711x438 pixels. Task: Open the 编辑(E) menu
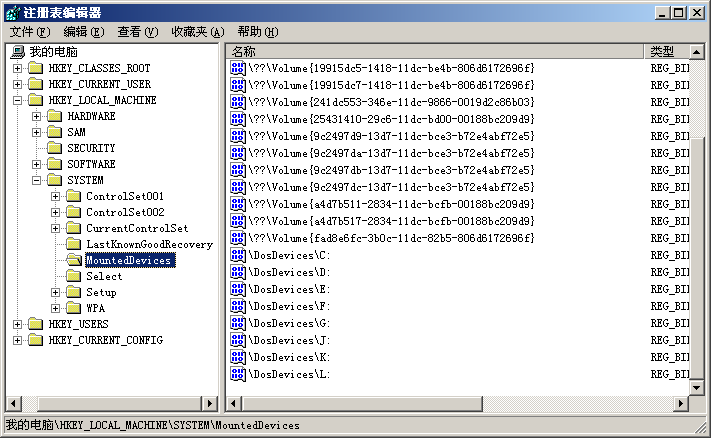(84, 32)
